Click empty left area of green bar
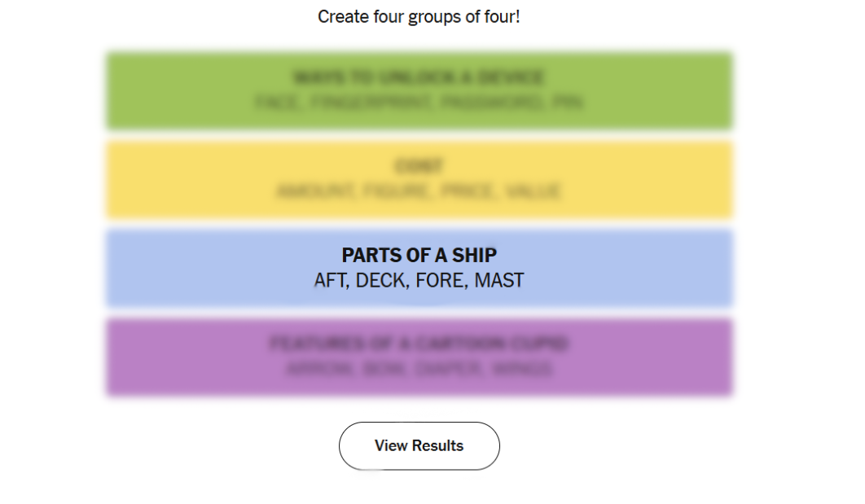 tap(171, 91)
